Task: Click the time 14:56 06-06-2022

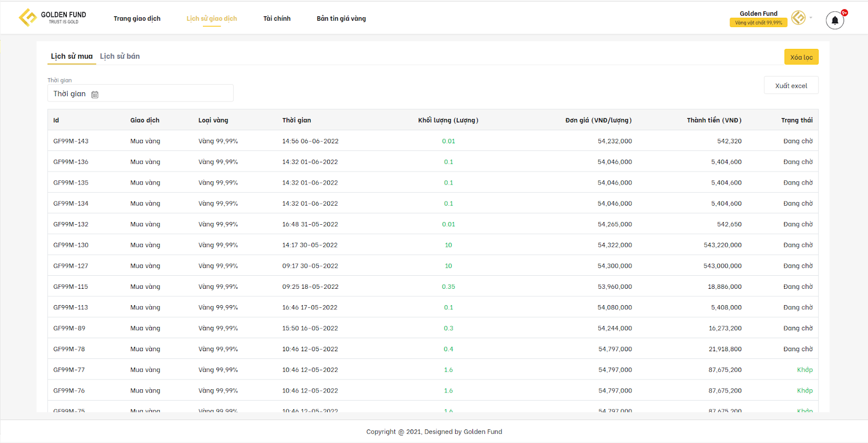Action: (310, 141)
